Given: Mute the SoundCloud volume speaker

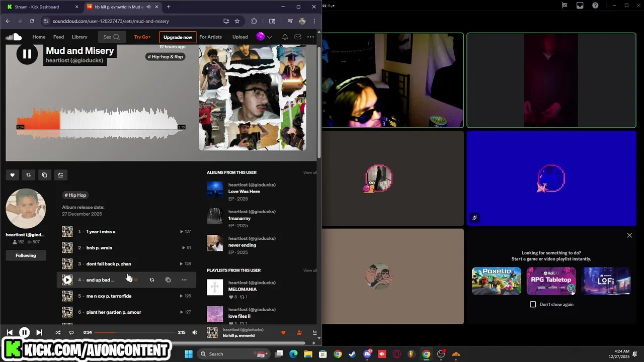Looking at the screenshot, I should 195,332.
